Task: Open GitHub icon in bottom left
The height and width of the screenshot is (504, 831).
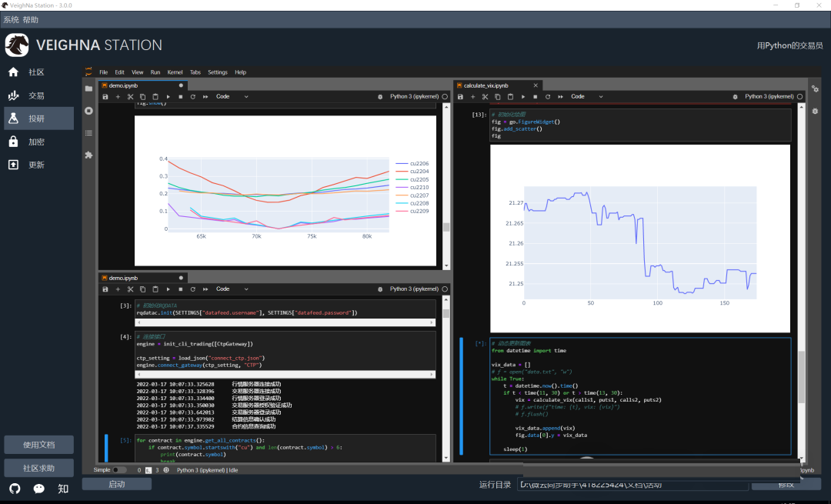Action: [15, 489]
